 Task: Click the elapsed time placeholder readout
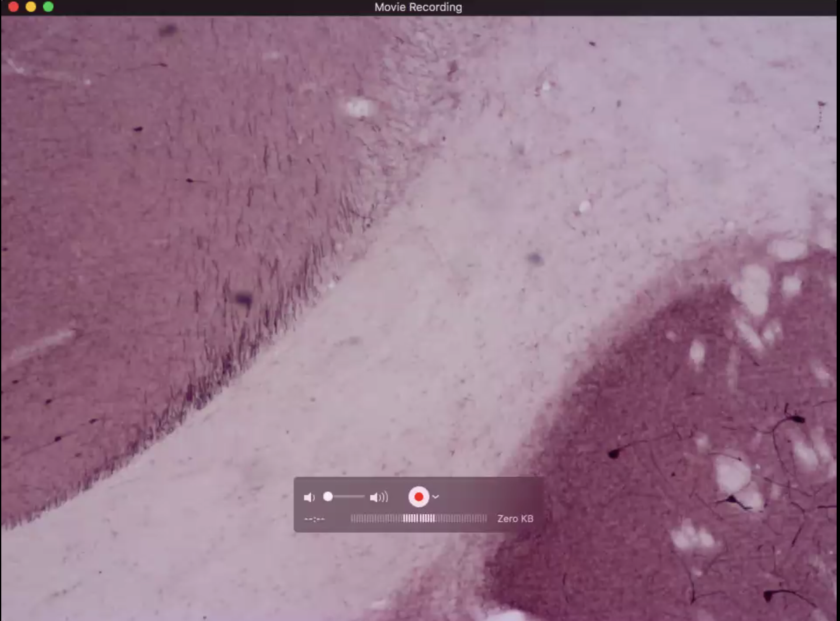[315, 519]
